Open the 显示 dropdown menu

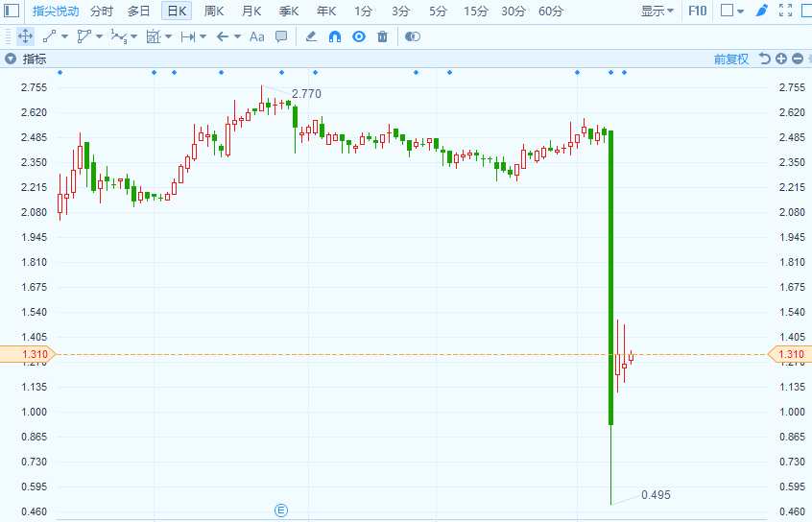(x=657, y=11)
